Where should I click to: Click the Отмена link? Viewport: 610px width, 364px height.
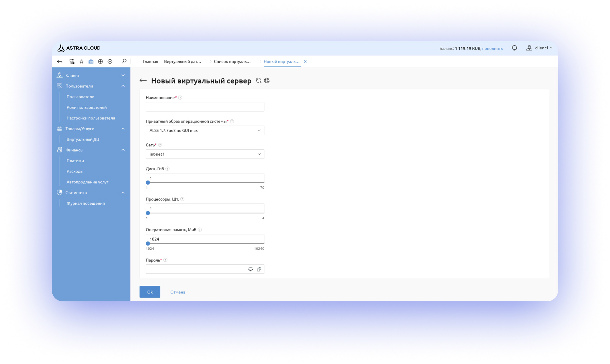[178, 292]
